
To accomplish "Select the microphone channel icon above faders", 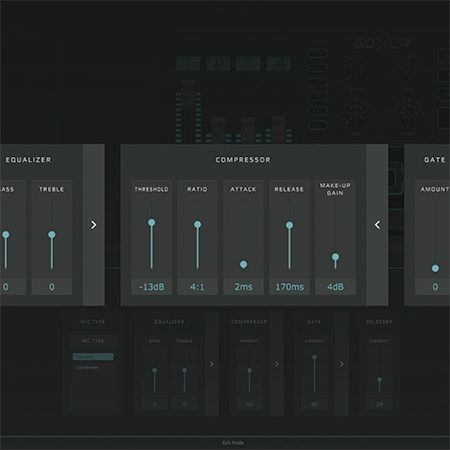I will [188, 63].
